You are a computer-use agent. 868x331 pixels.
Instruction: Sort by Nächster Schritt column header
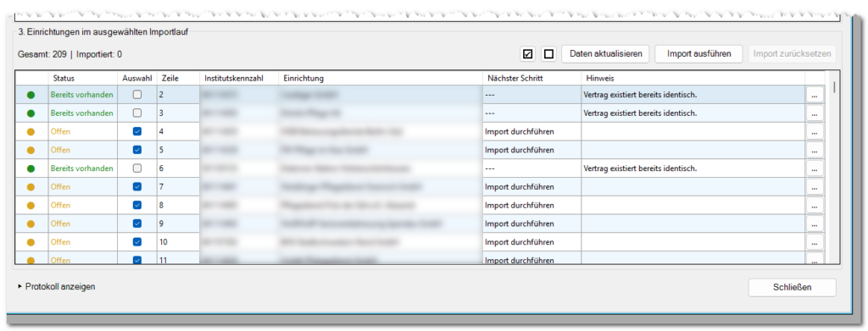[531, 78]
